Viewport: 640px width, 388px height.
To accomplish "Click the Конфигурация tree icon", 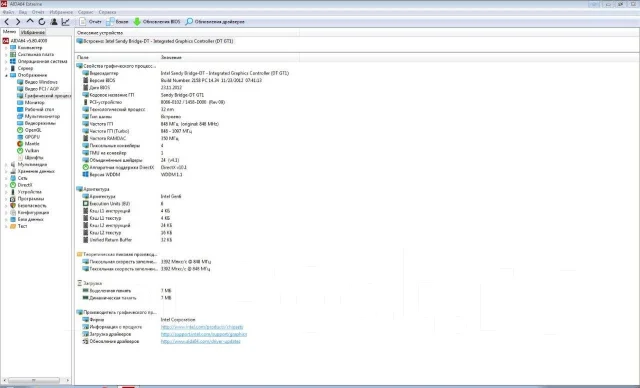I will (13, 213).
